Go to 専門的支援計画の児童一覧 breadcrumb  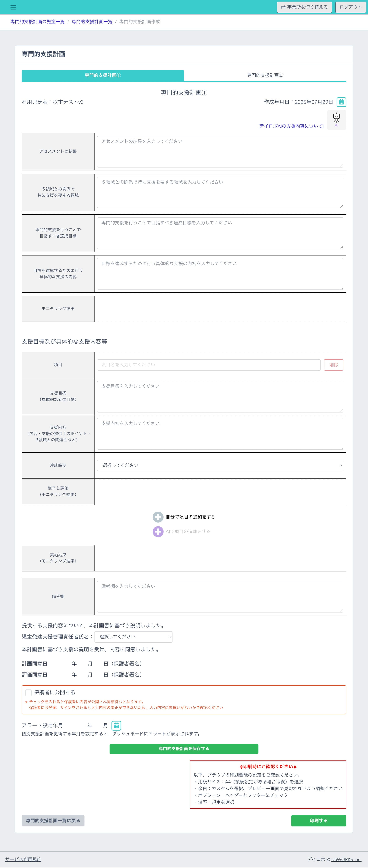pyautogui.click(x=37, y=22)
